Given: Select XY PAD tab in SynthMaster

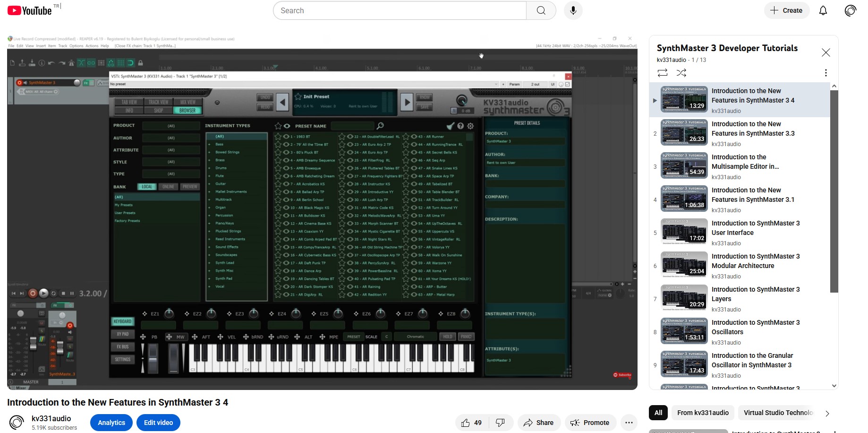Looking at the screenshot, I should pos(122,334).
